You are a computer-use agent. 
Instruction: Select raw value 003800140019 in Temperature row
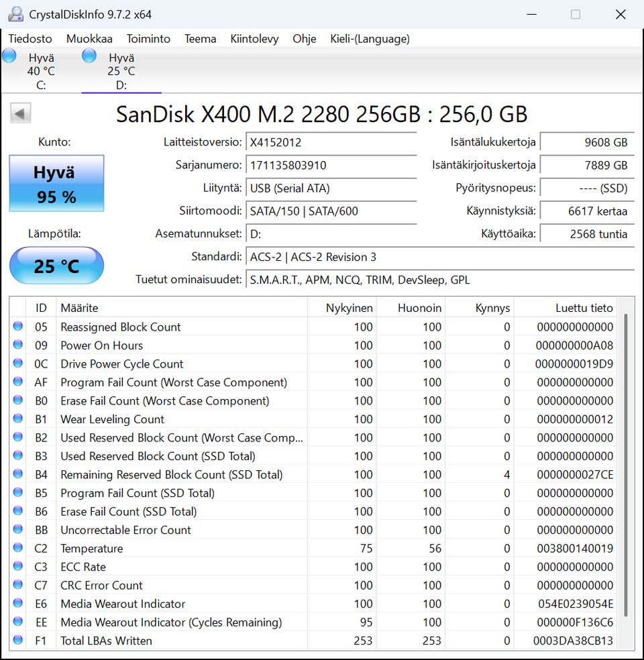coord(574,548)
